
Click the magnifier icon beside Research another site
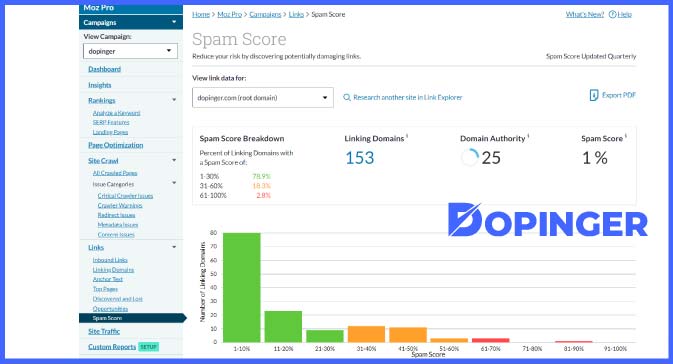(347, 97)
